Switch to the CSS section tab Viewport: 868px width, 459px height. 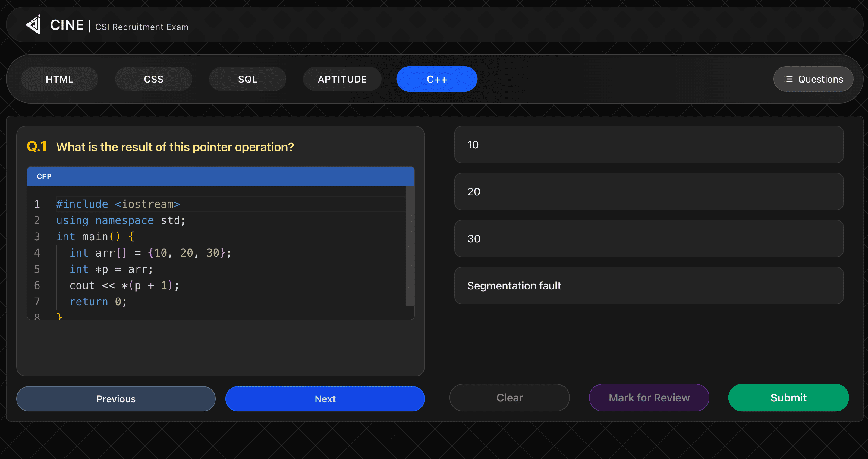154,79
